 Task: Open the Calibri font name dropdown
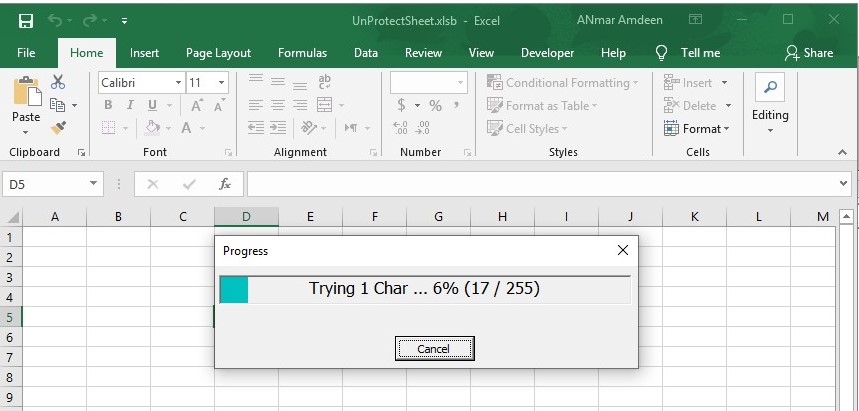tap(178, 83)
